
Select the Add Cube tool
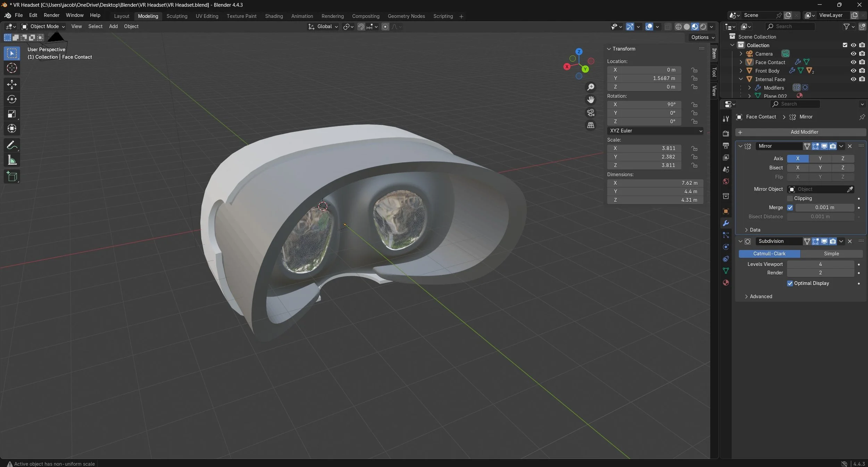point(12,177)
